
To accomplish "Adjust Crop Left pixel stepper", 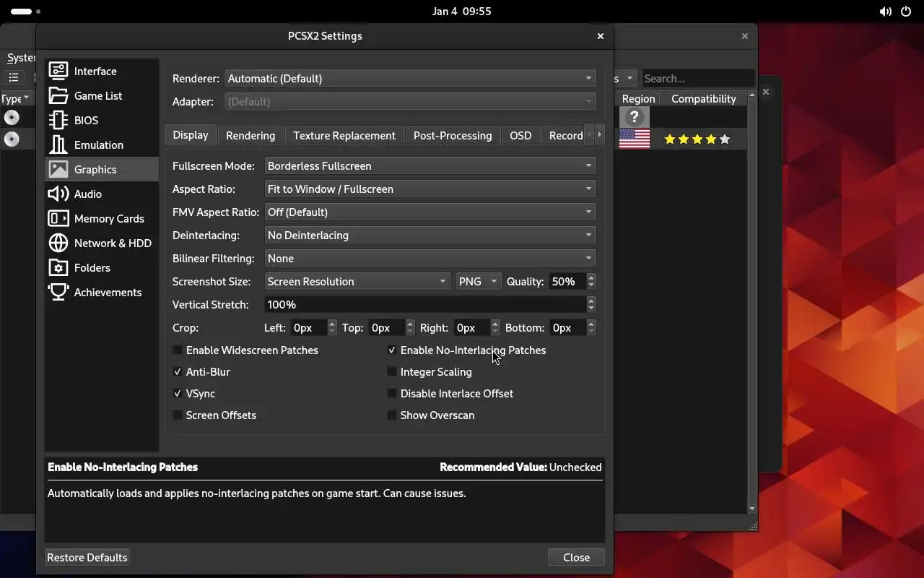I will coord(332,327).
